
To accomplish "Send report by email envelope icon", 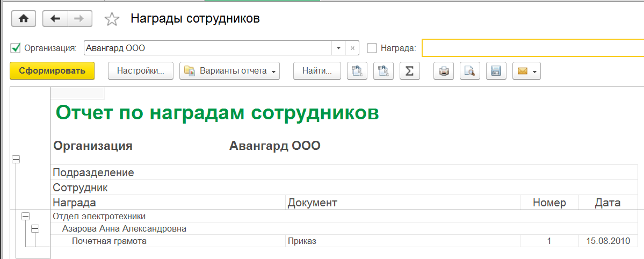I will point(526,71).
